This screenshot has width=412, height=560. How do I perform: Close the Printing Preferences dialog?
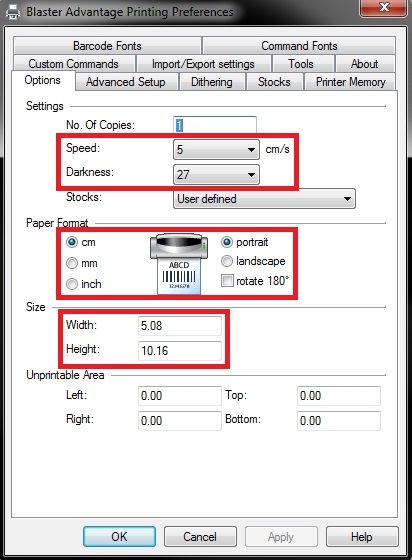(384, 7)
